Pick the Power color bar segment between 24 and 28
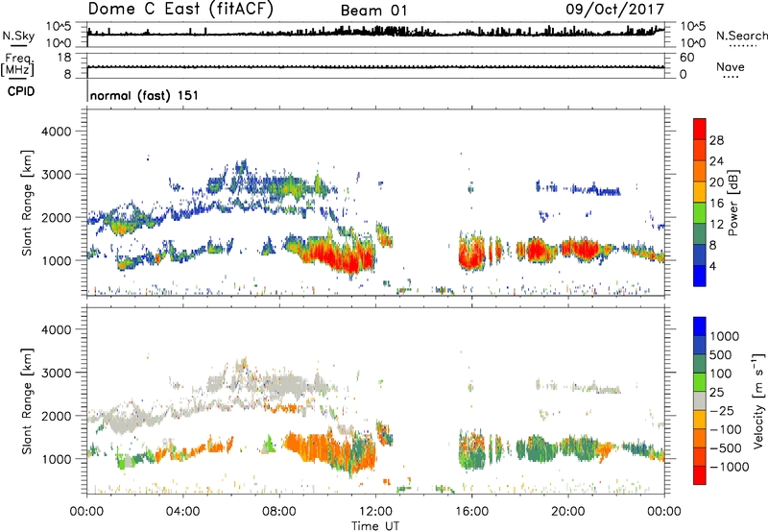 (x=700, y=150)
